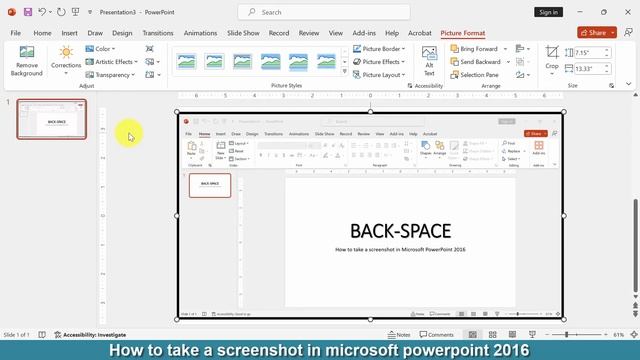This screenshot has height=360, width=640.
Task: Switch to the Animations tab
Action: tap(200, 33)
